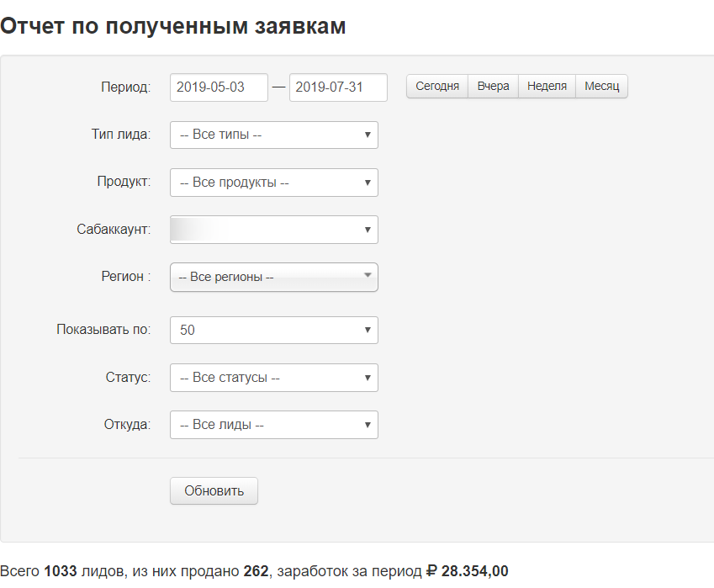Open the Показывать по dropdown
714x588 pixels.
273,330
